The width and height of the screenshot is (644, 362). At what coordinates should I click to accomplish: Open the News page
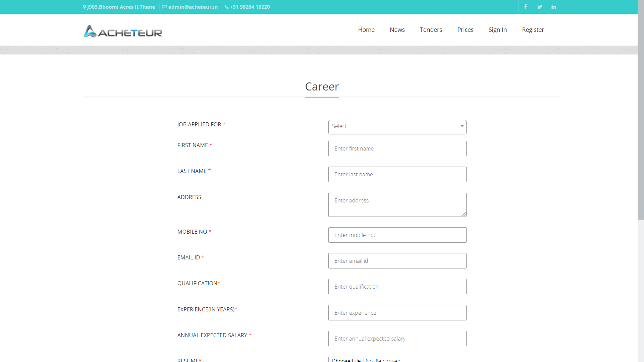point(397,29)
